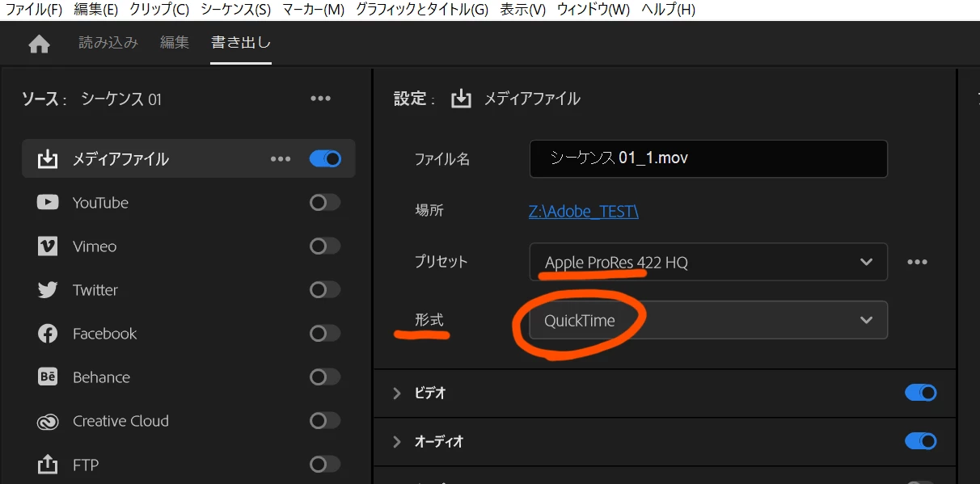Open the ファイル(F) menu

(x=34, y=10)
